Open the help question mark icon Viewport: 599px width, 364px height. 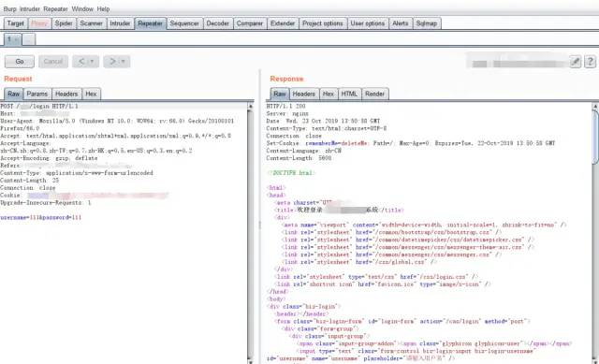(590, 62)
